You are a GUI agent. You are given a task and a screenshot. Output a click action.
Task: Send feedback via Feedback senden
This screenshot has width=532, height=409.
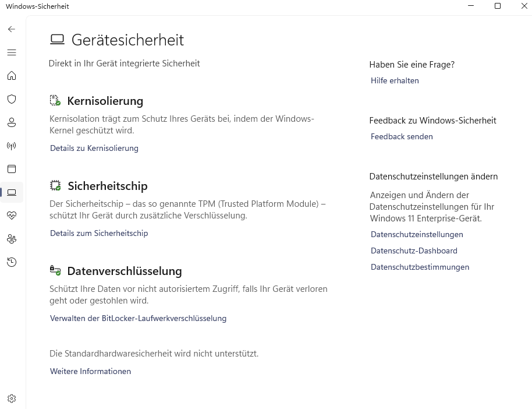(x=401, y=136)
